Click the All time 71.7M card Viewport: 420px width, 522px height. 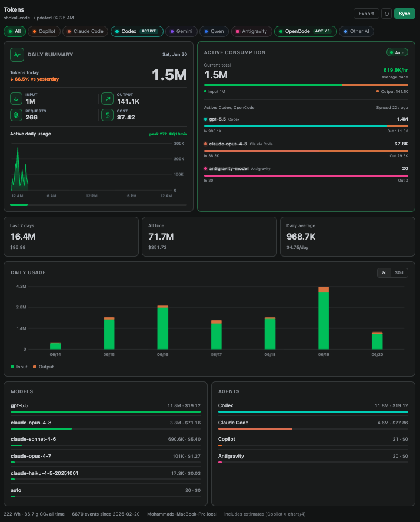[209, 237]
